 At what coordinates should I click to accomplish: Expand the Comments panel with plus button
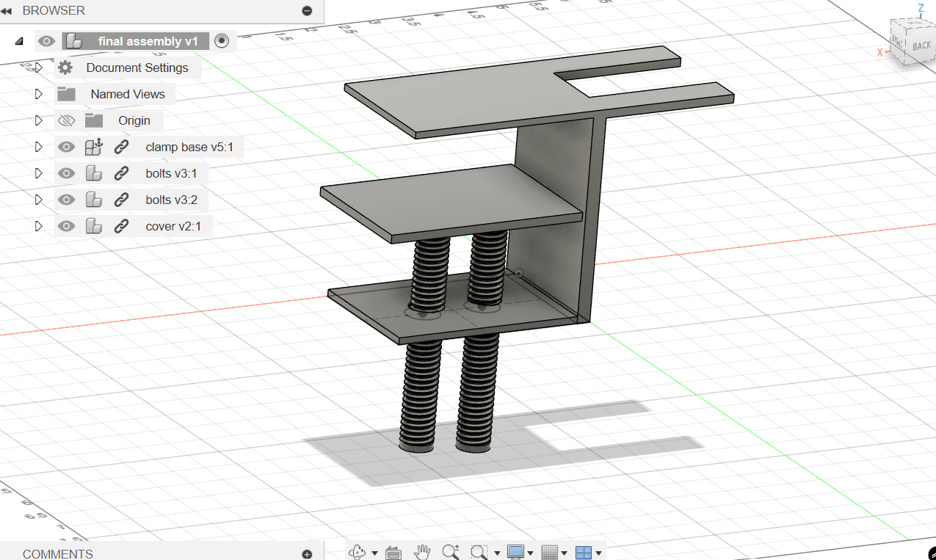(307, 554)
